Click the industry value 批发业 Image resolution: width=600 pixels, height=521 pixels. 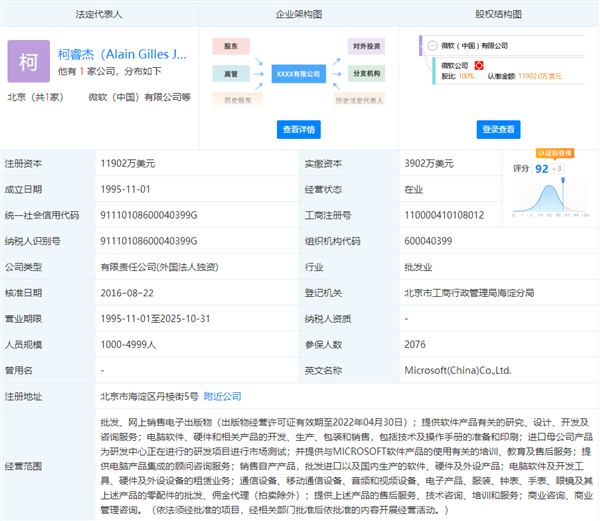(418, 267)
